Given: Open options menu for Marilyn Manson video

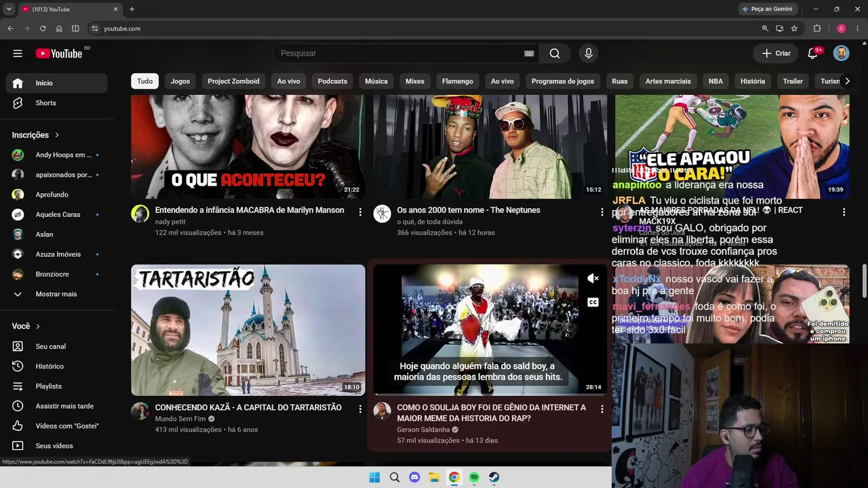Looking at the screenshot, I should (x=360, y=212).
